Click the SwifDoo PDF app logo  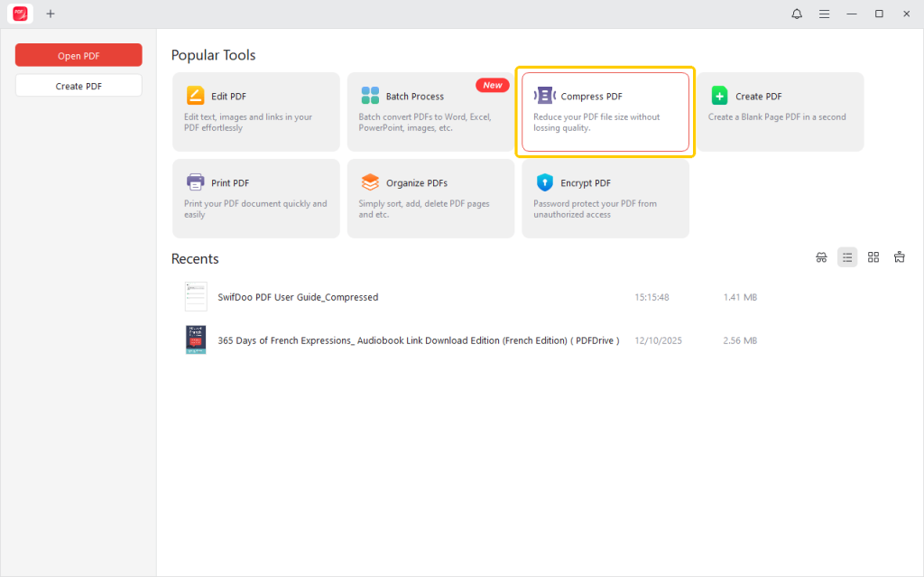[20, 14]
